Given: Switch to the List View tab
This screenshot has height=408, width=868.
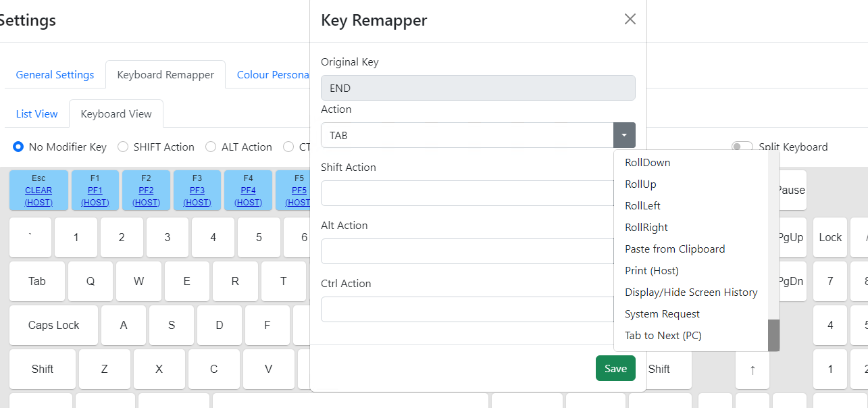Looking at the screenshot, I should pyautogui.click(x=36, y=113).
